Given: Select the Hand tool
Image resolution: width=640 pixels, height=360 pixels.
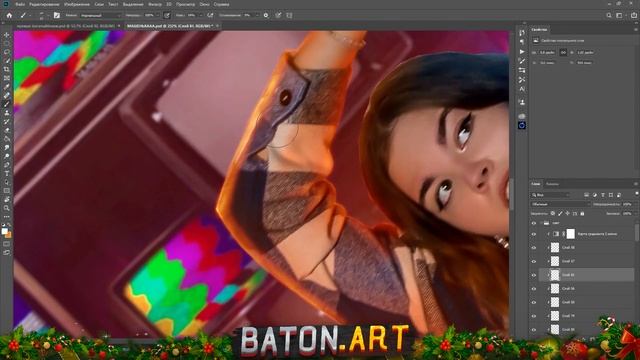Looking at the screenshot, I should tap(7, 200).
